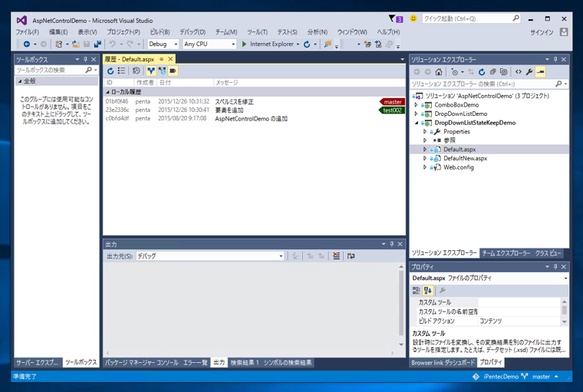This screenshot has width=583, height=392.
Task: Click Clear All icon in Output panel
Action: [336, 256]
